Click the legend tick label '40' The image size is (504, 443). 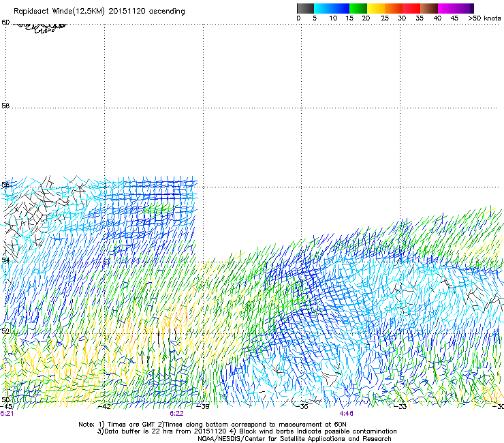[x=437, y=18]
